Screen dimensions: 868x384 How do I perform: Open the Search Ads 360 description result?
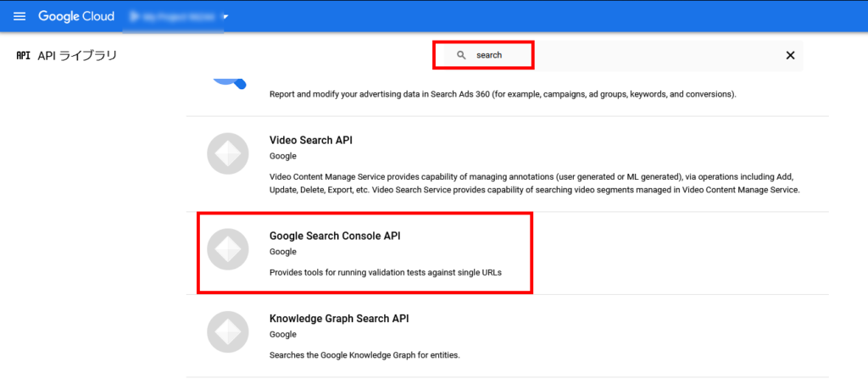[x=503, y=94]
